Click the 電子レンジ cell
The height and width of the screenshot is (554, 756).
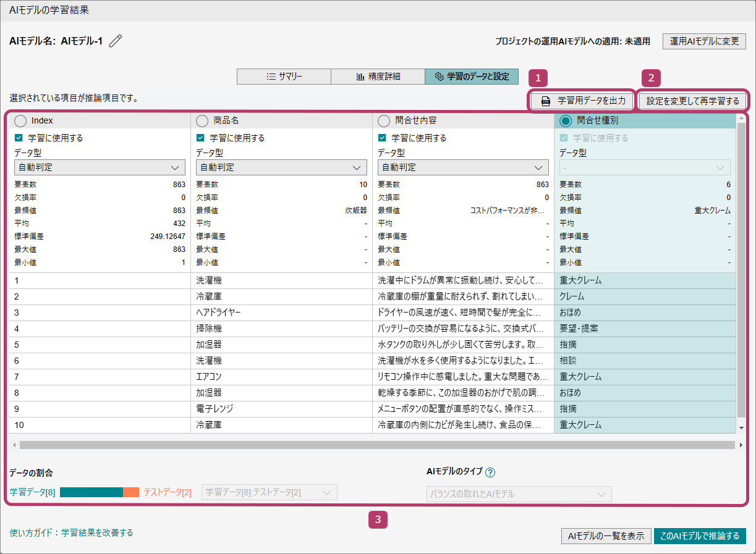point(281,409)
